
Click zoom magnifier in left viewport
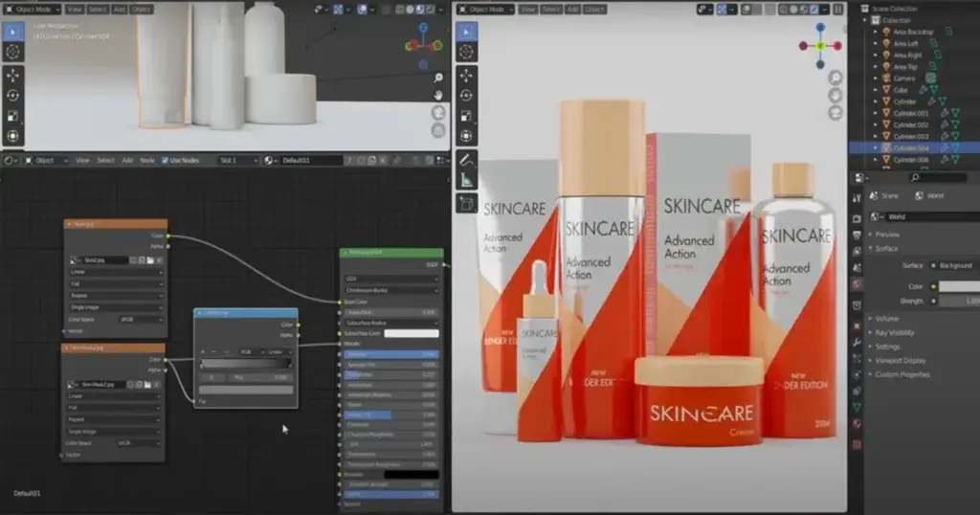click(x=438, y=78)
